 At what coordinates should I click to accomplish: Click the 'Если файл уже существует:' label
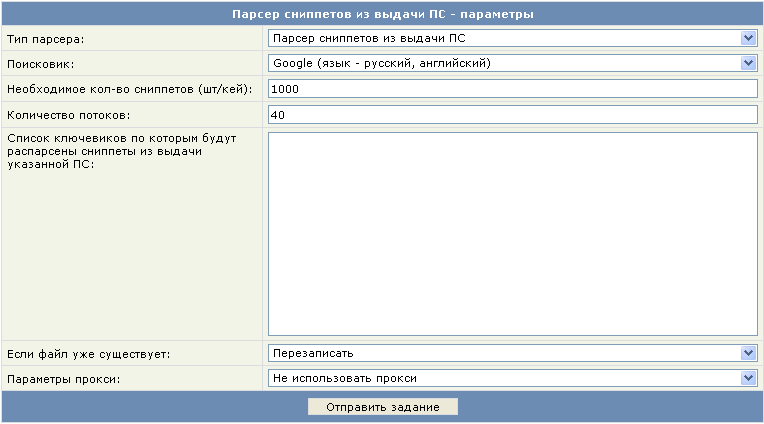point(89,354)
